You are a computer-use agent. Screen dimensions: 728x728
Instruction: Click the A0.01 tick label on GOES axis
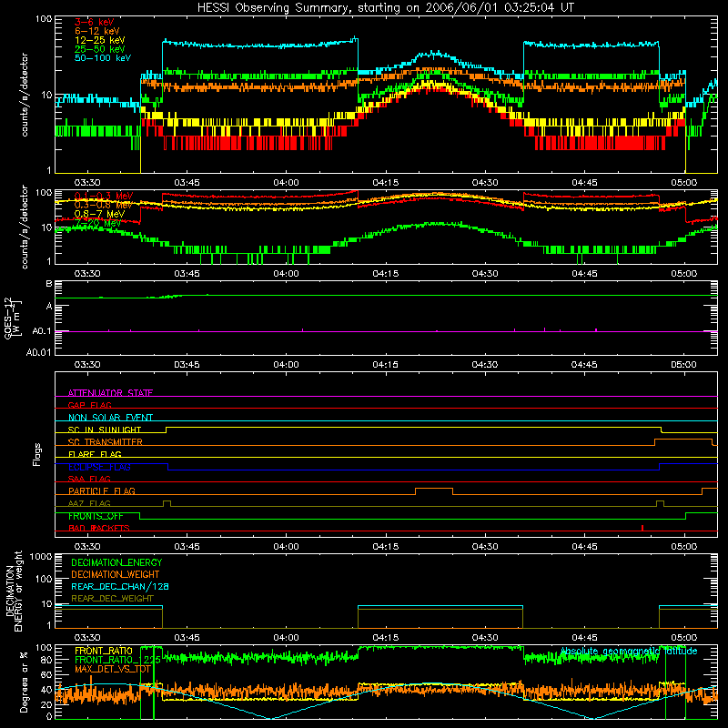(38, 352)
